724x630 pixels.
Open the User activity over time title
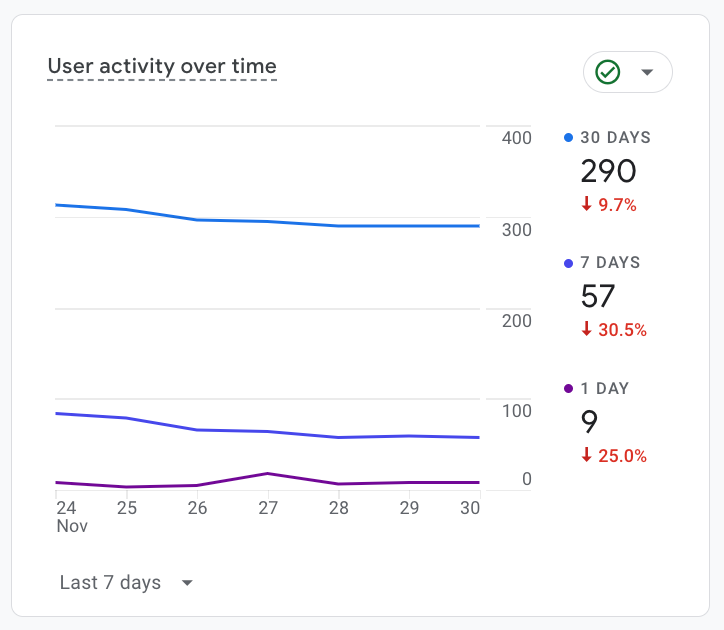162,67
